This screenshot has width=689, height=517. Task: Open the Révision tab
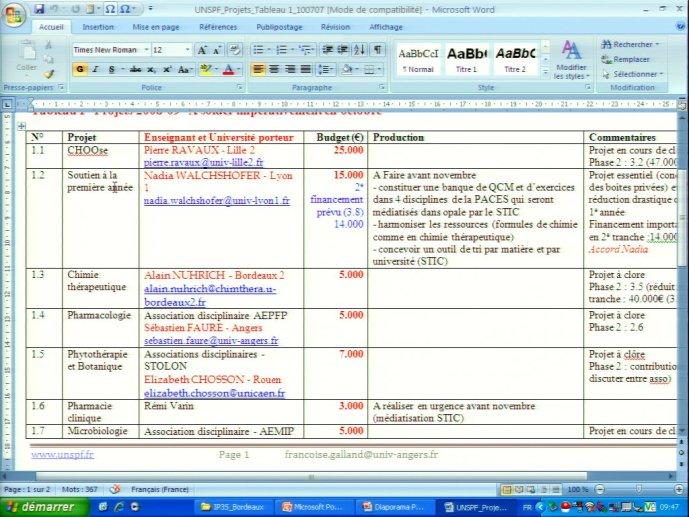[335, 27]
